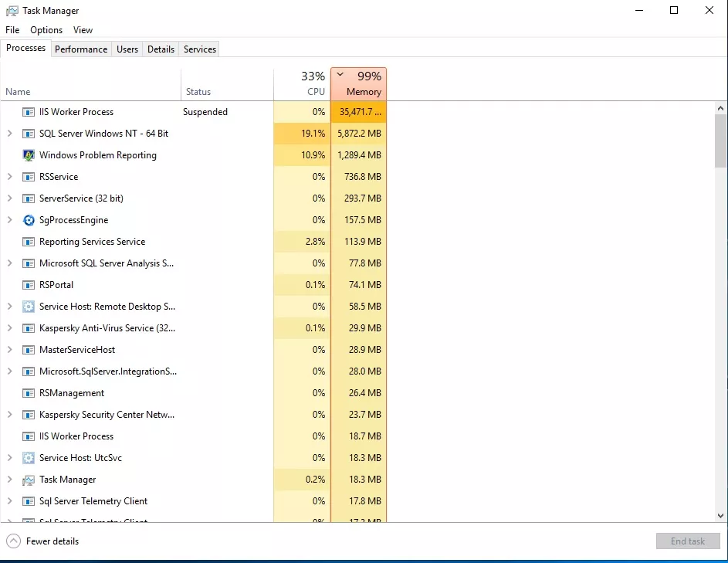The image size is (728, 563).
Task: Click the 2.8% CPU value
Action: (315, 242)
